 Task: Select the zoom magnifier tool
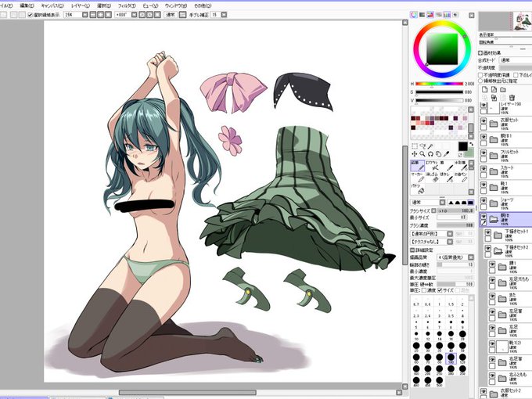pos(422,154)
